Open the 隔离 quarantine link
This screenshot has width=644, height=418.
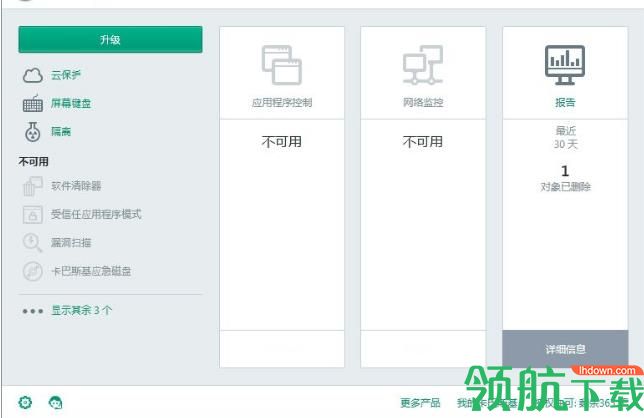coord(61,131)
